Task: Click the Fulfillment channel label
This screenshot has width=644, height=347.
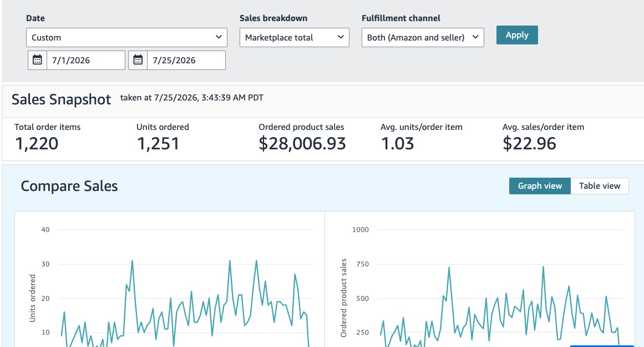Action: click(401, 18)
